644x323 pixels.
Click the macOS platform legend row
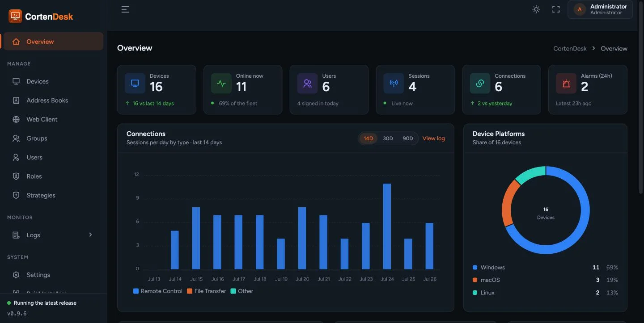pos(545,280)
